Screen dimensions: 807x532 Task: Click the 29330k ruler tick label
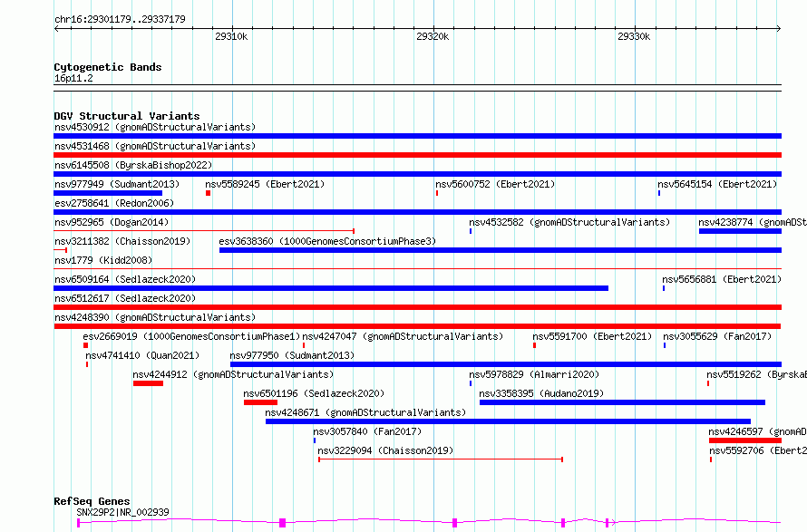coord(634,36)
